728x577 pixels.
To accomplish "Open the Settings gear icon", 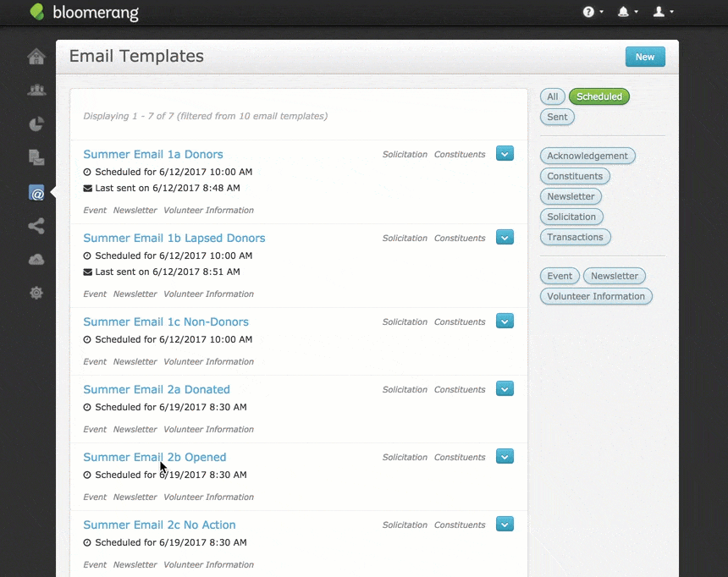I will click(x=36, y=293).
